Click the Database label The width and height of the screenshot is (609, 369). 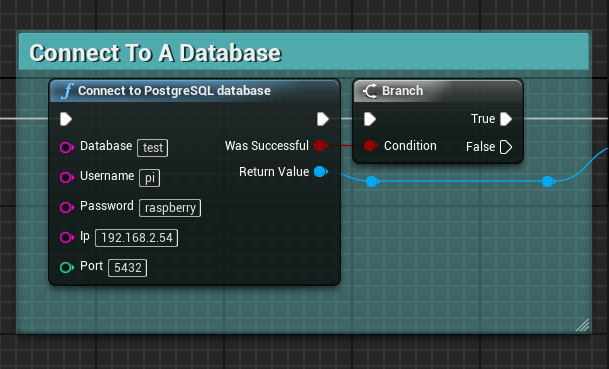click(x=106, y=146)
